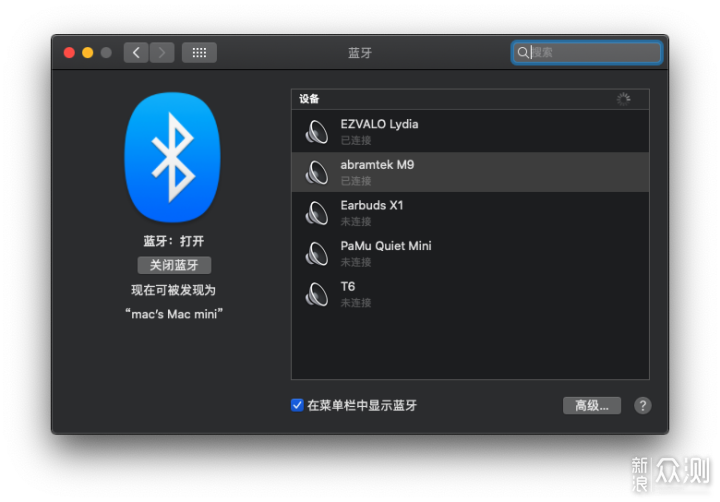Open help with the question mark button
The image size is (720, 502).
[643, 406]
